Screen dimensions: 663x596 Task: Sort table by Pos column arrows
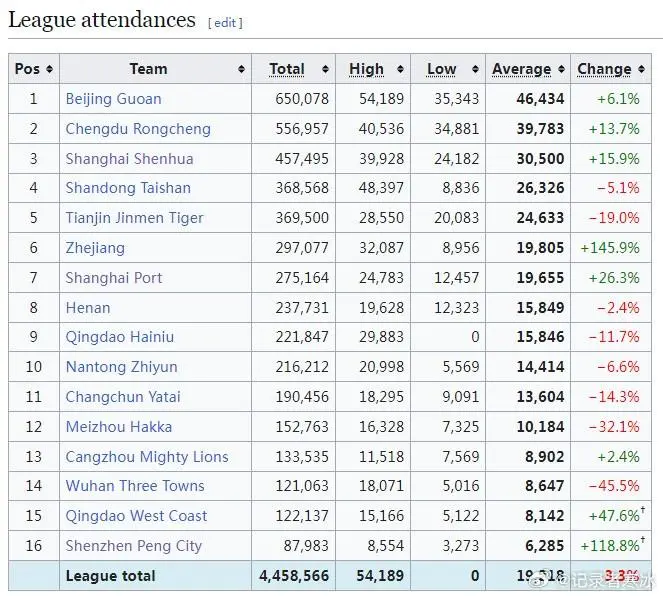coord(49,69)
